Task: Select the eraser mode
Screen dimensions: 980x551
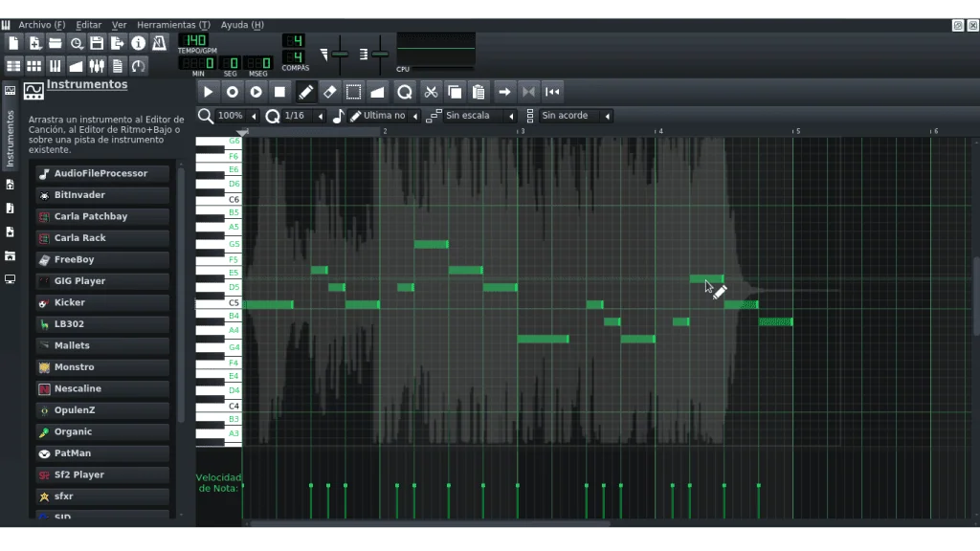Action: (x=329, y=92)
